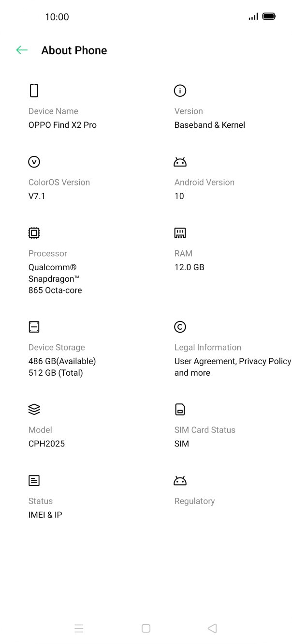Open IMEI & IP status details
This screenshot has height=644, width=292.
click(x=45, y=515)
